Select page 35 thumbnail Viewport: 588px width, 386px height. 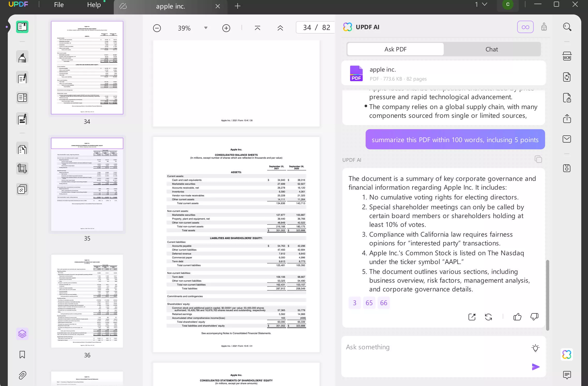(87, 184)
